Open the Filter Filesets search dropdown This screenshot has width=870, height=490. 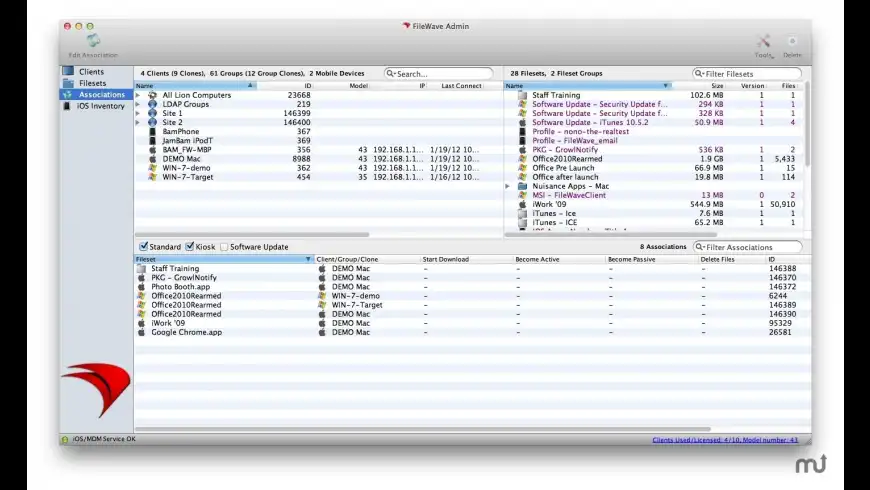pos(700,74)
